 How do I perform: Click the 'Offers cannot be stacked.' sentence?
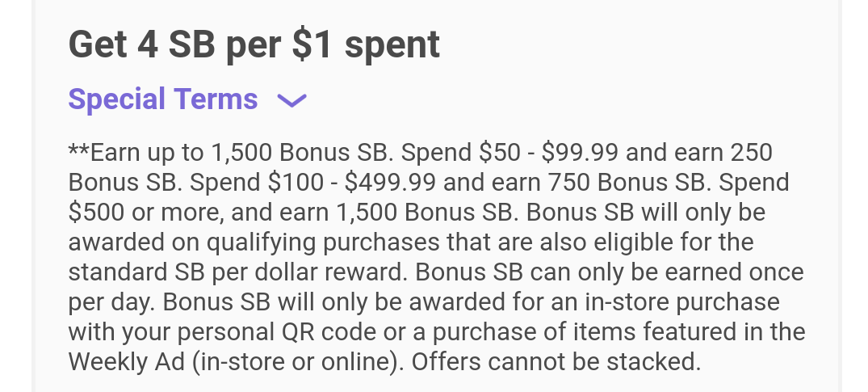click(x=556, y=362)
